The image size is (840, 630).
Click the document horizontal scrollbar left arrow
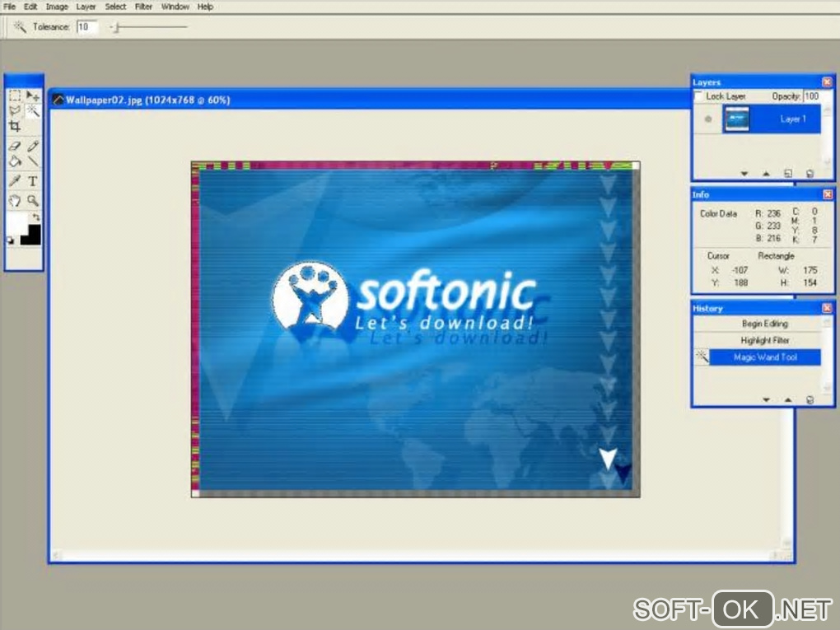coord(56,556)
